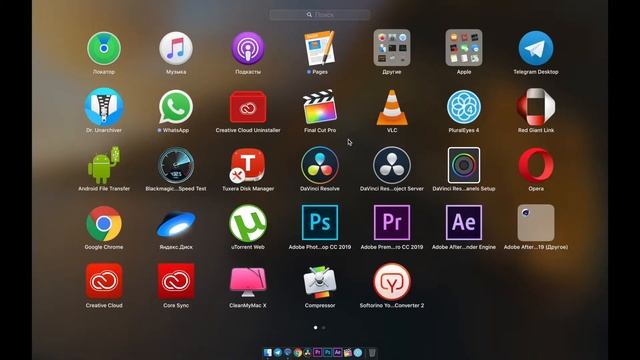
Task: Launch WhatsApp
Action: (176, 107)
